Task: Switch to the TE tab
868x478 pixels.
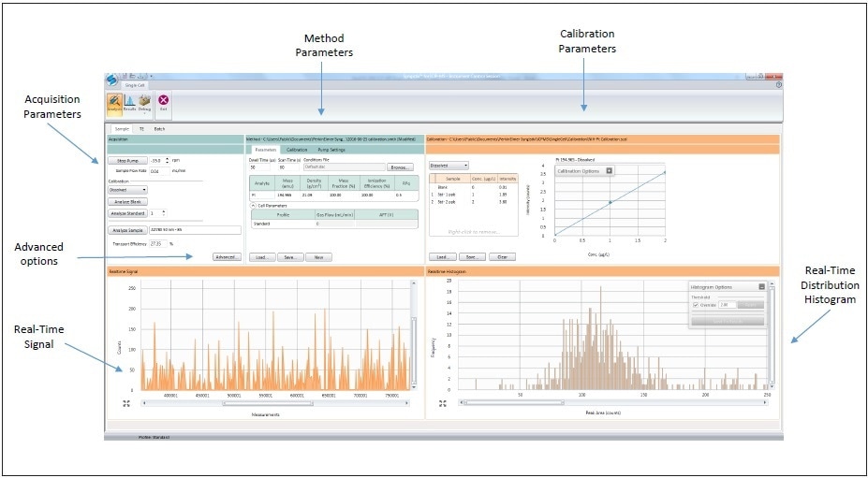Action: tap(141, 128)
